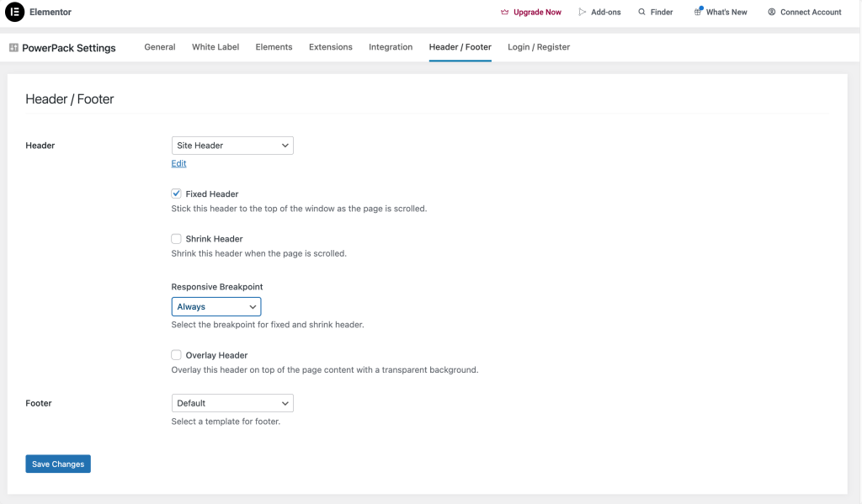The image size is (862, 504).
Task: Switch to the General tab
Action: pyautogui.click(x=160, y=47)
